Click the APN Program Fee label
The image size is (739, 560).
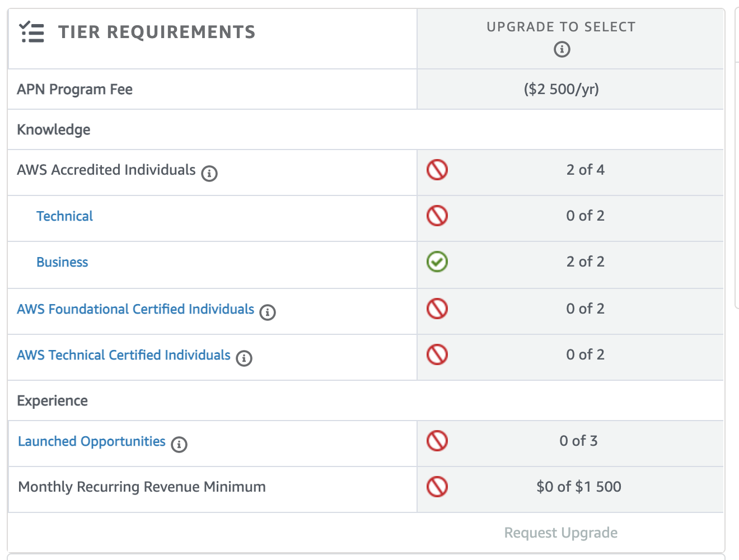point(74,90)
